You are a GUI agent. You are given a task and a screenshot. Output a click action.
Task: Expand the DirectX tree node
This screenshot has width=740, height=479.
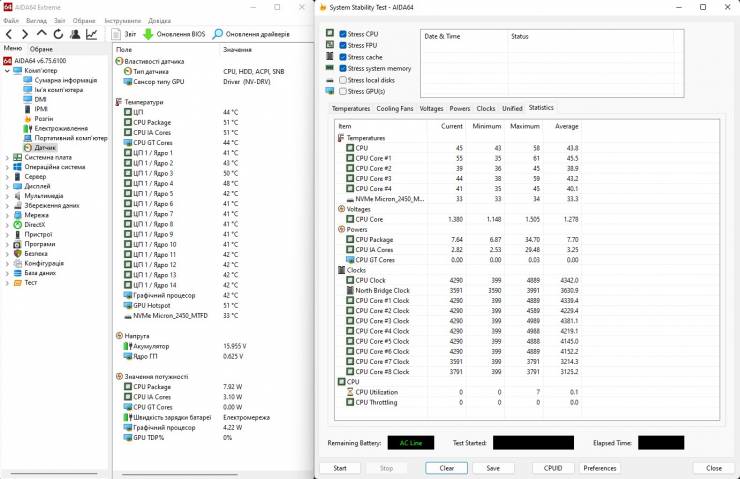(7, 225)
